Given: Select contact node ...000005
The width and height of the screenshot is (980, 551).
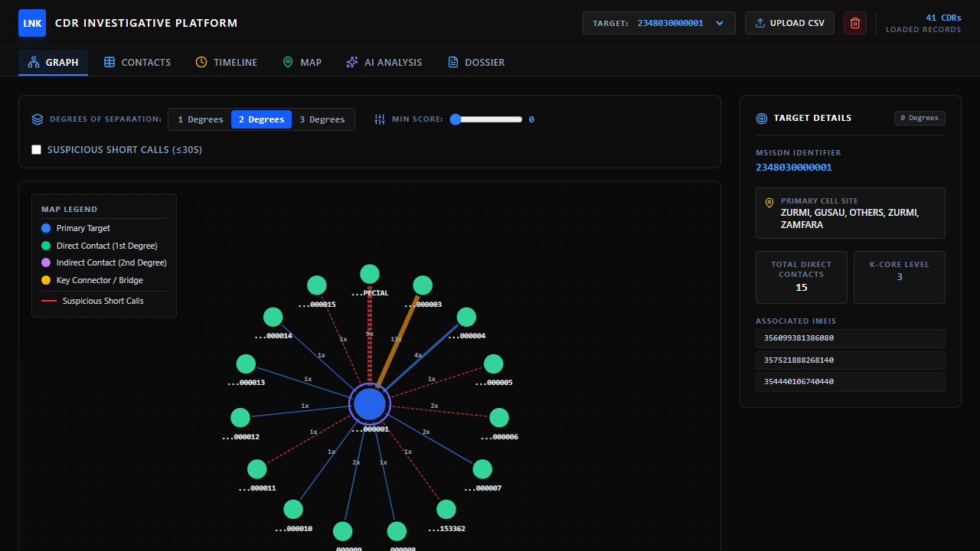Looking at the screenshot, I should point(494,364).
